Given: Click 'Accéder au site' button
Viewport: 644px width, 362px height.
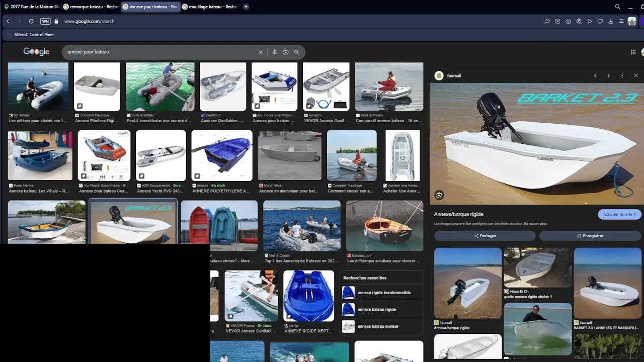Looking at the screenshot, I should [619, 214].
